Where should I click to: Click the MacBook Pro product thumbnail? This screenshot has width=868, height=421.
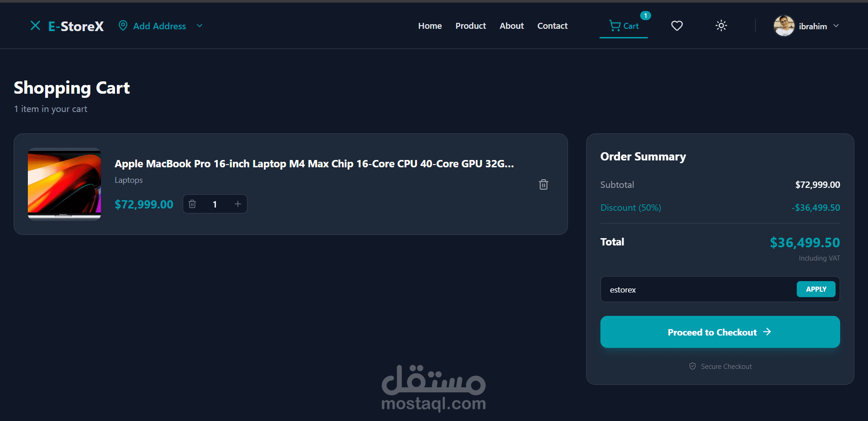[x=64, y=184]
